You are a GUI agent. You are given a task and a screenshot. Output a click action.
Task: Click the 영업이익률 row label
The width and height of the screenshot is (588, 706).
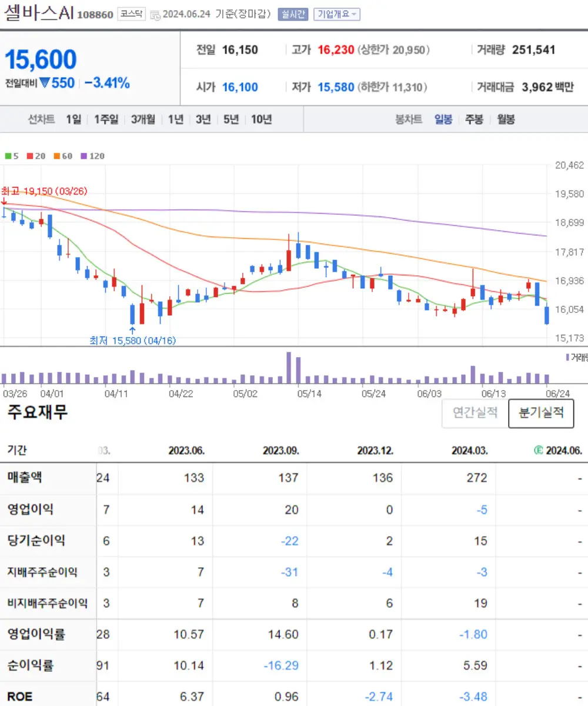(36, 634)
